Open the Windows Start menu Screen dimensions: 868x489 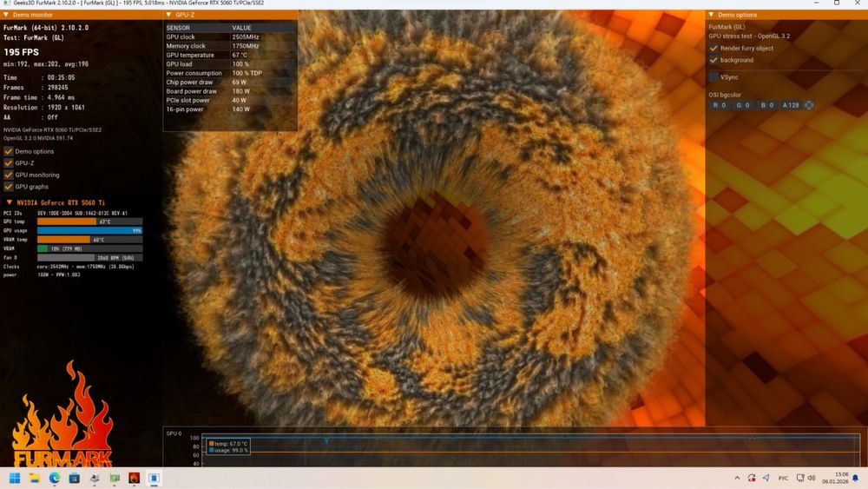pos(15,478)
